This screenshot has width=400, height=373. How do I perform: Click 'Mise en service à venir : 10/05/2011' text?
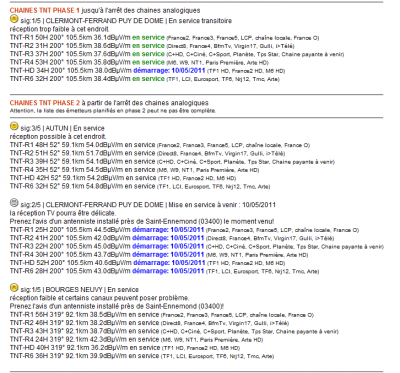pos(222,205)
